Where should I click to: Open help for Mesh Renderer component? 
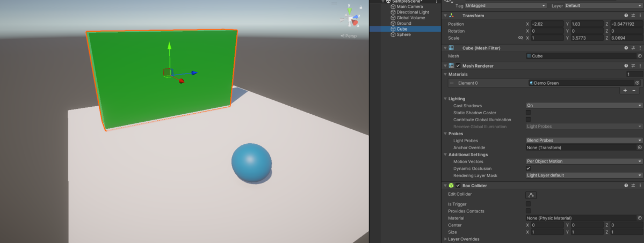coord(626,65)
